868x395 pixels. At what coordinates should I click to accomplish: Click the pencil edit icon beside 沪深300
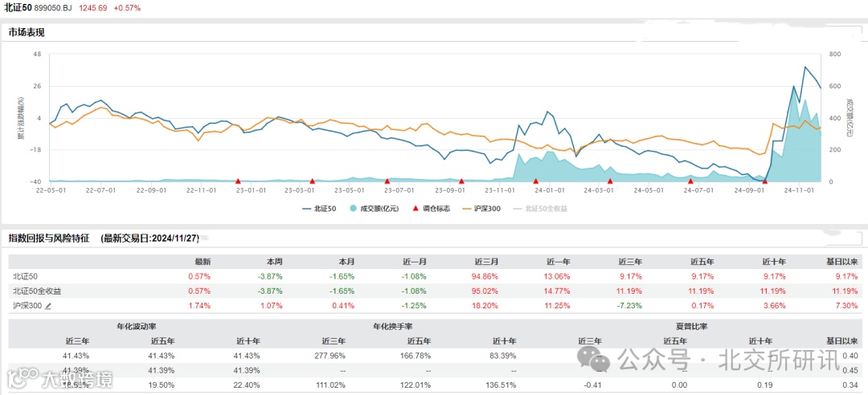tap(48, 305)
